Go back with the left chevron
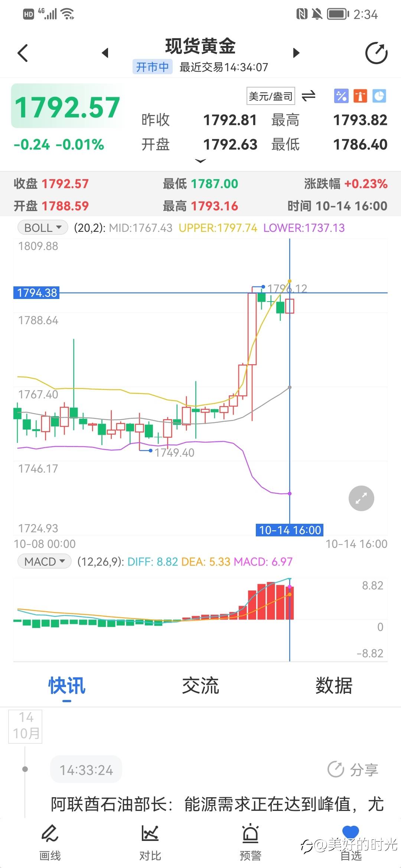 (x=23, y=53)
